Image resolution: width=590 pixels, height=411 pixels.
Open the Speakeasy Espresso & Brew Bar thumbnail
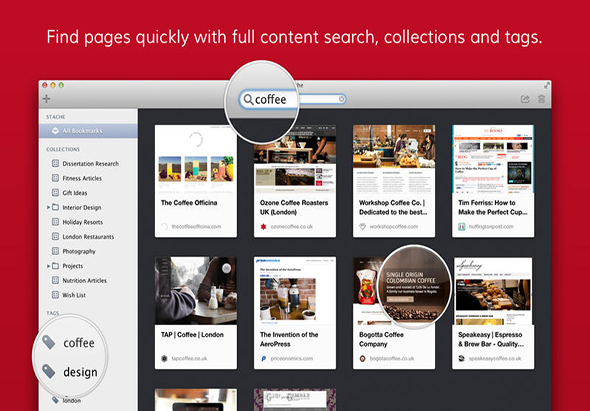493,291
